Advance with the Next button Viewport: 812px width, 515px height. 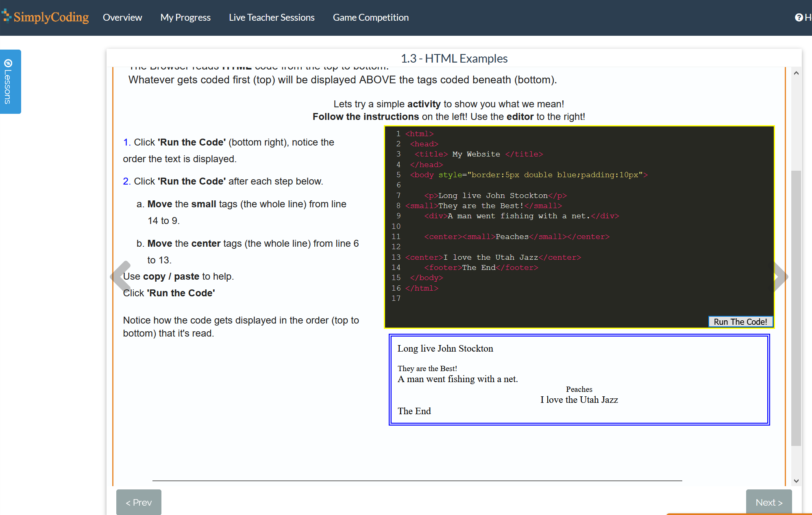click(769, 502)
